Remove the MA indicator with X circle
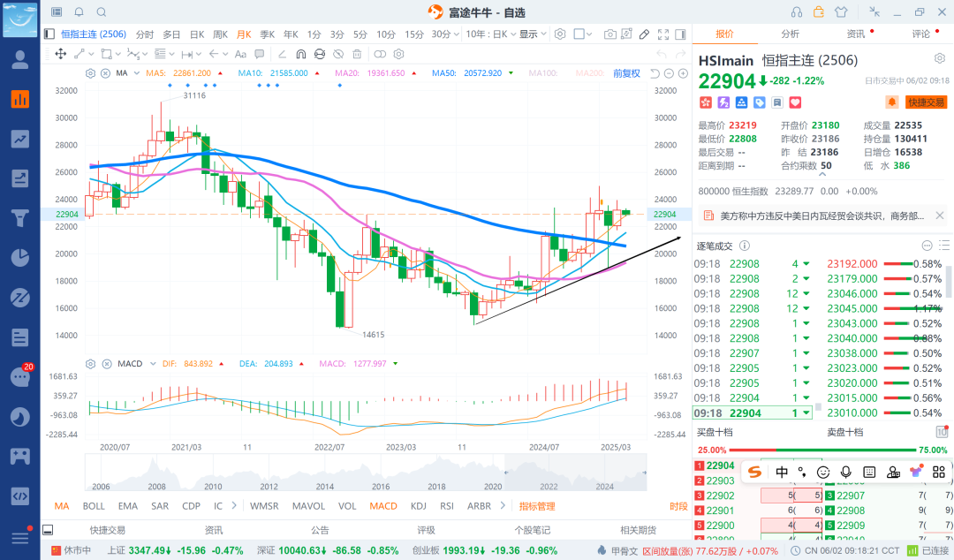Viewport: 954px width, 560px height. (x=105, y=73)
